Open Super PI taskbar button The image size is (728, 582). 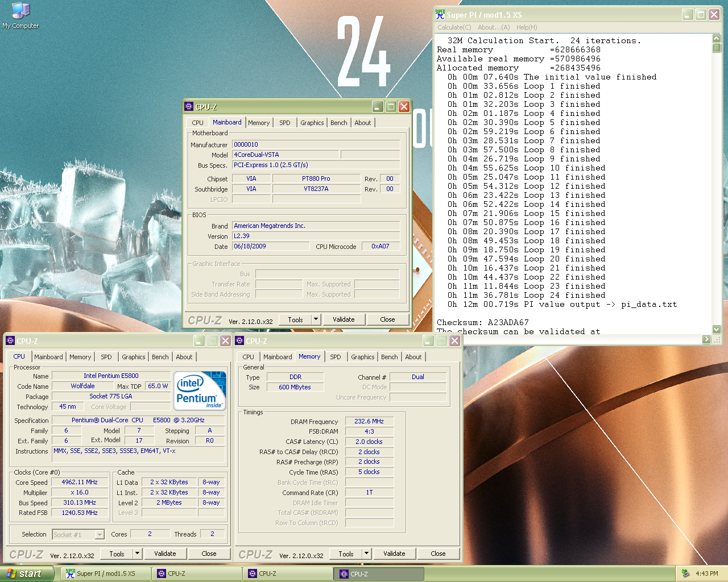106,573
